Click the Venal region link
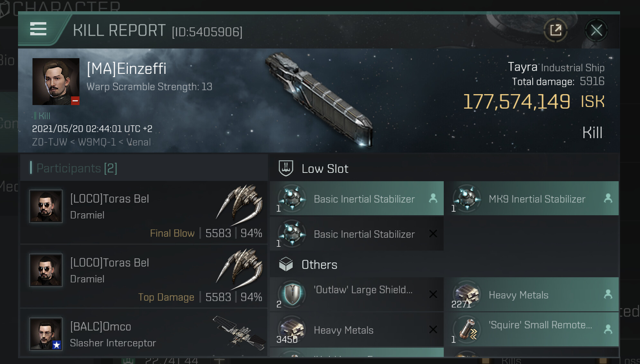 click(138, 142)
